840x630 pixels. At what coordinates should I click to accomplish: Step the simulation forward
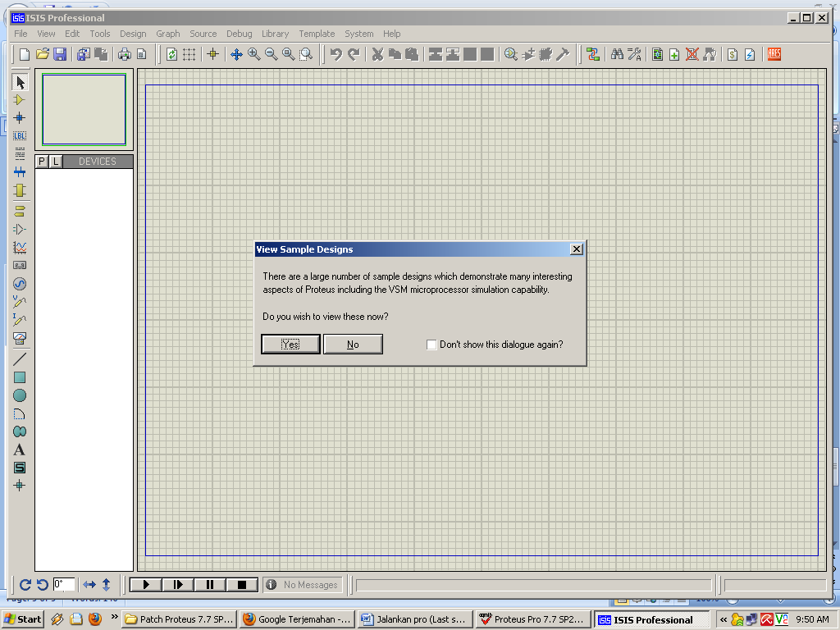(178, 585)
